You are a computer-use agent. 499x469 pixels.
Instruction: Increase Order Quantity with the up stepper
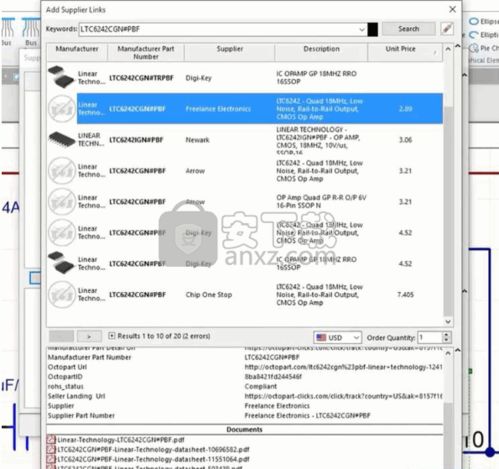pos(447,335)
